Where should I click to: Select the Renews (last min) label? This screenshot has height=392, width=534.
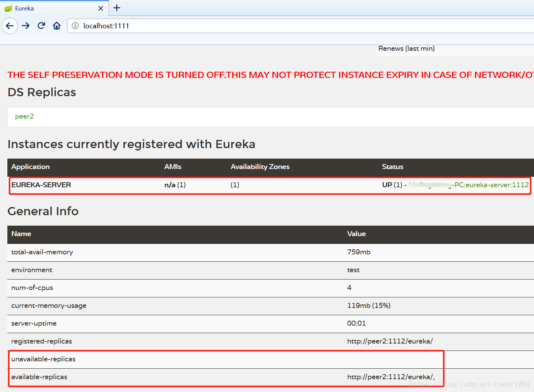point(406,48)
